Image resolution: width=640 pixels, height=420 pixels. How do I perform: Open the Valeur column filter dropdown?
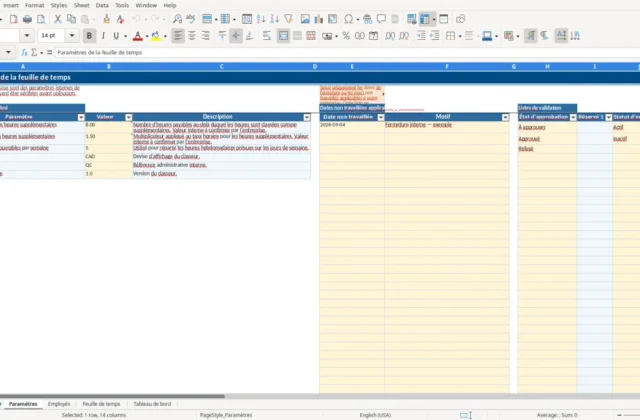tap(129, 117)
